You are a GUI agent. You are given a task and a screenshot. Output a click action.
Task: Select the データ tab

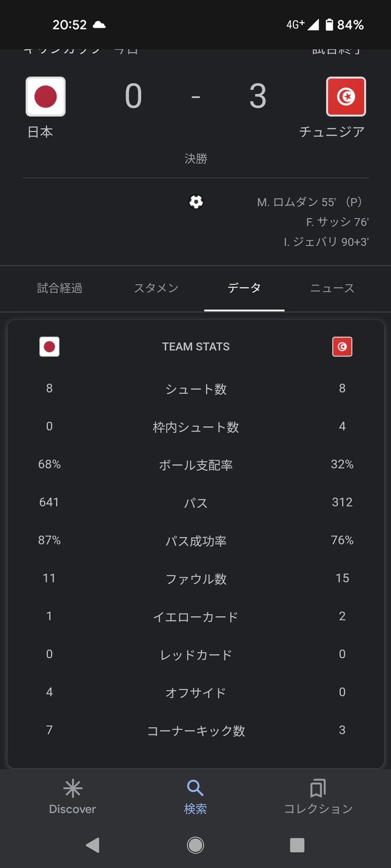pyautogui.click(x=244, y=288)
